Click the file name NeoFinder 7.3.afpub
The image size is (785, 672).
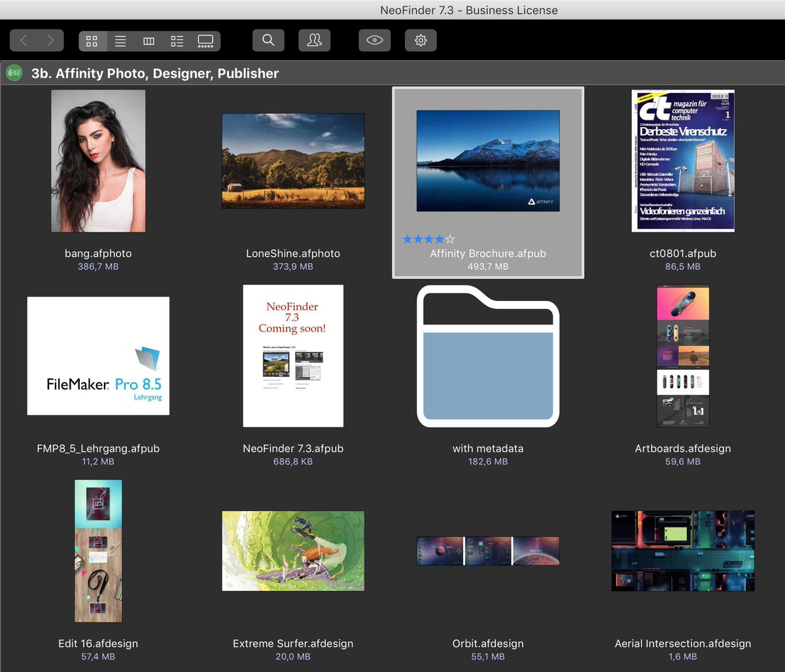293,448
